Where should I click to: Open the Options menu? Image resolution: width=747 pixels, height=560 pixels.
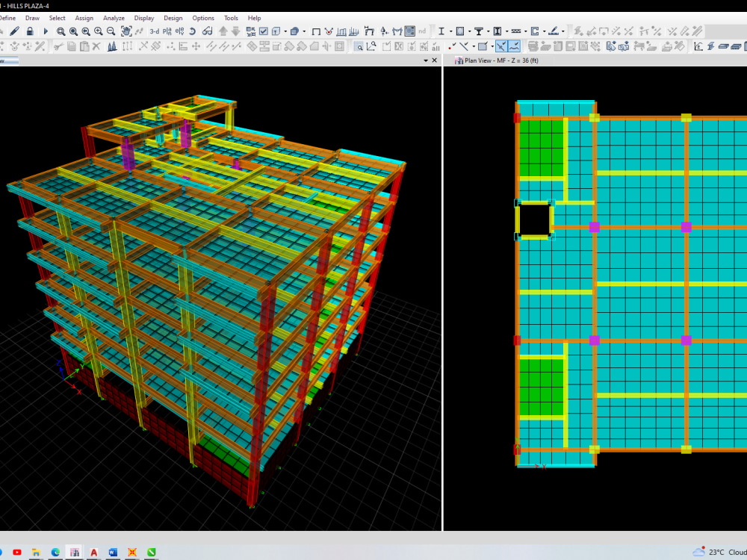(203, 18)
